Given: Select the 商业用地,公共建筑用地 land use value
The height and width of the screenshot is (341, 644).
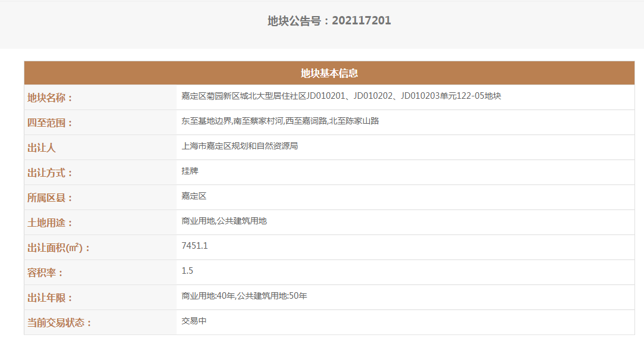Looking at the screenshot, I should tap(224, 221).
